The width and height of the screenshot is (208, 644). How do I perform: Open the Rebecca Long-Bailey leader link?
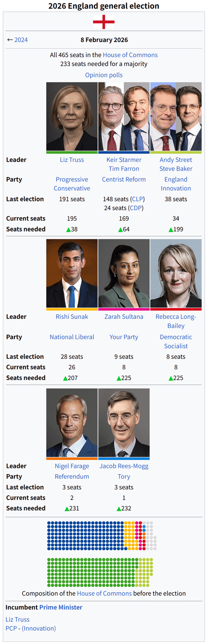click(x=176, y=321)
